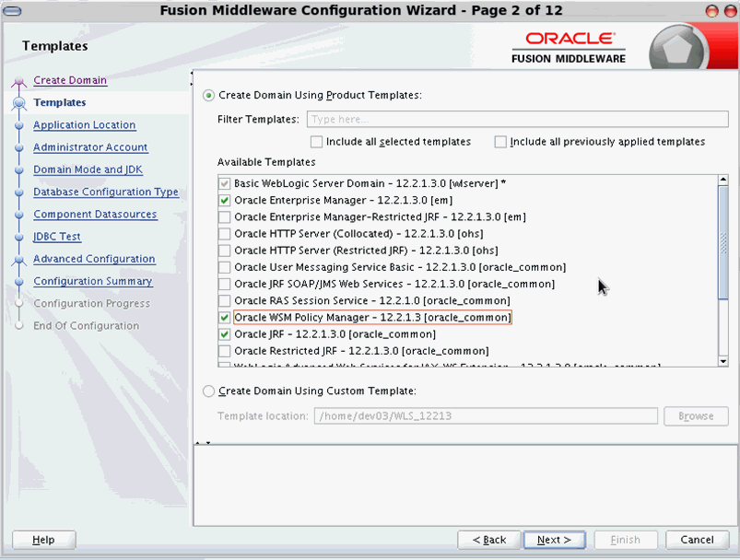Screen dimensions: 740x560
Task: Select Oracle Restricted JRF template label
Action: [361, 351]
